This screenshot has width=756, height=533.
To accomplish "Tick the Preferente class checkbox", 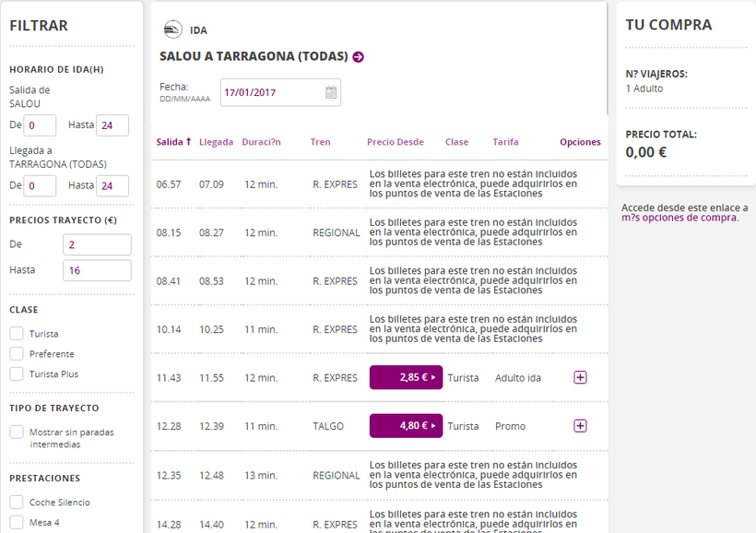I will pyautogui.click(x=17, y=354).
